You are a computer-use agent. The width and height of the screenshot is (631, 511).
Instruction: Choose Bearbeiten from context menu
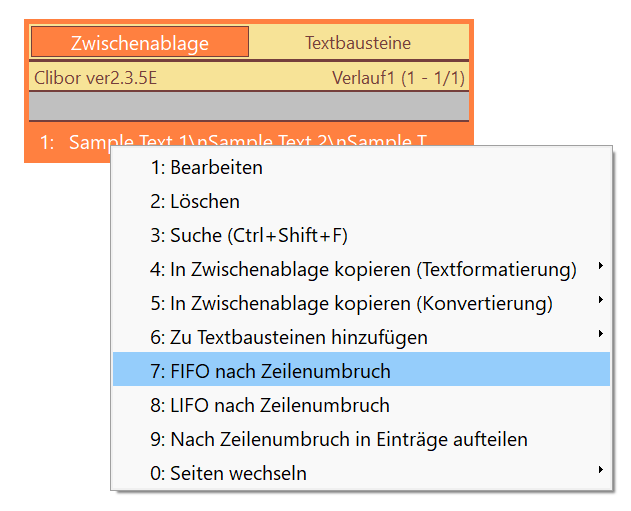point(361,167)
